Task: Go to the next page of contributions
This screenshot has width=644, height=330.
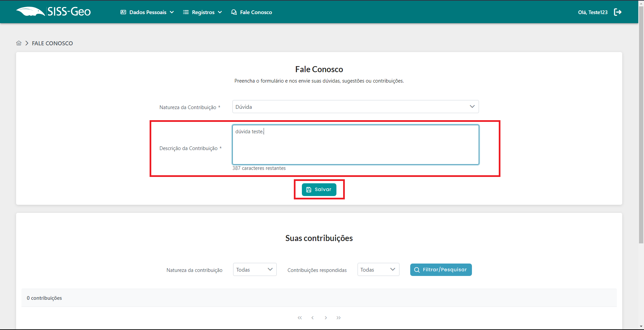Action: tap(326, 318)
